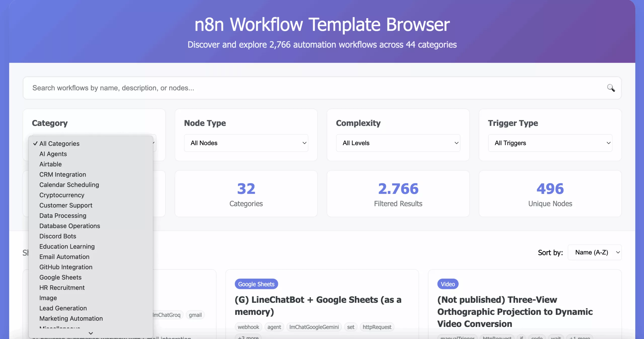Expand more categories with the bottom chevron
644x339 pixels.
click(91, 333)
